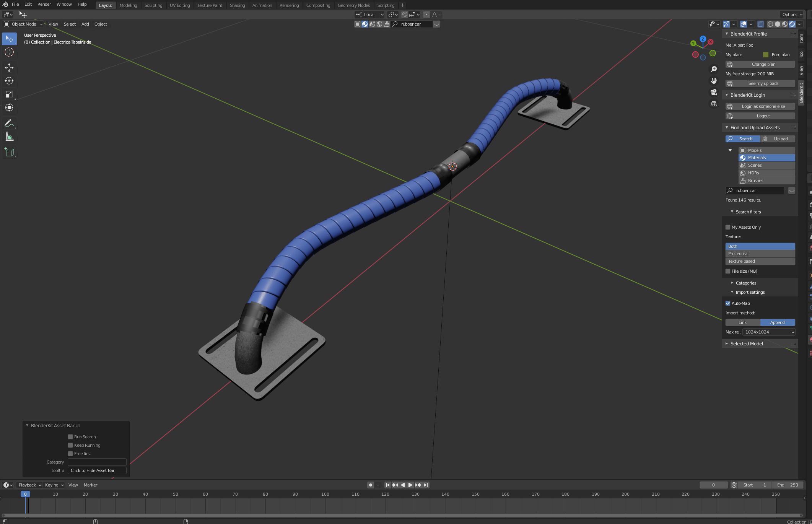Select the Annotate tool
The height and width of the screenshot is (524, 812).
9,124
